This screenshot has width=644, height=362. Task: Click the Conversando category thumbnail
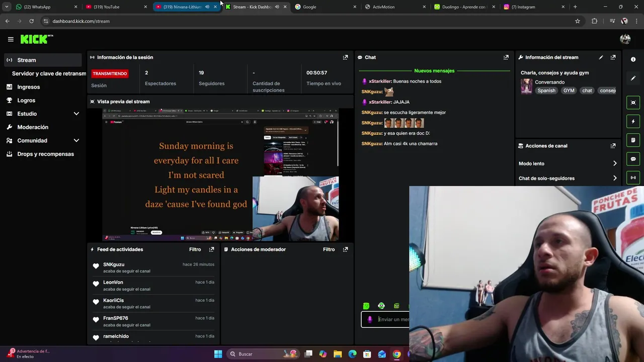coord(526,86)
